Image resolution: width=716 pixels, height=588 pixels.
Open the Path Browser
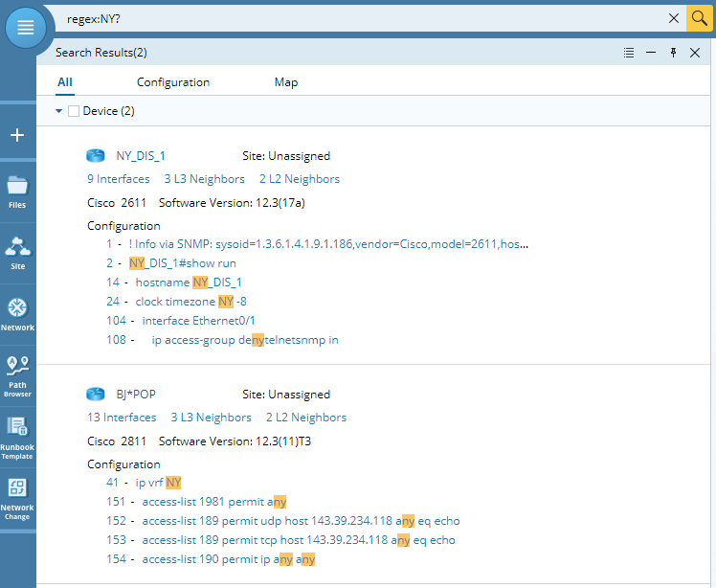[17, 376]
